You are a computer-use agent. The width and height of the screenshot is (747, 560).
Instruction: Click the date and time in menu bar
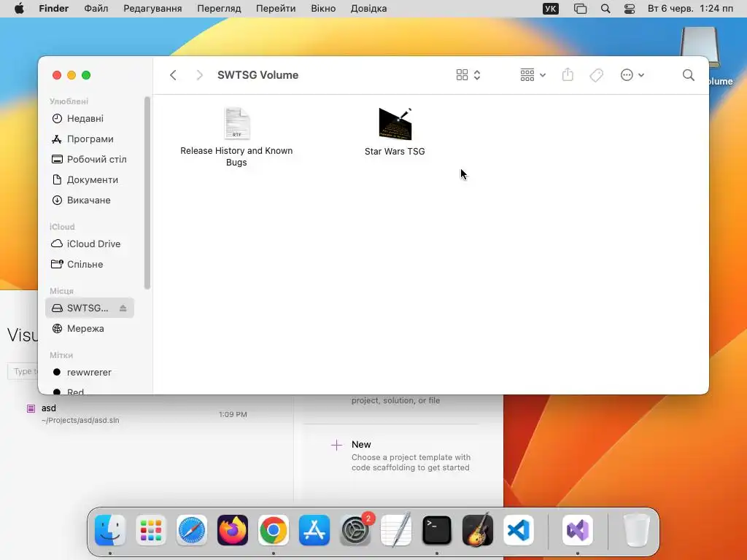[690, 9]
